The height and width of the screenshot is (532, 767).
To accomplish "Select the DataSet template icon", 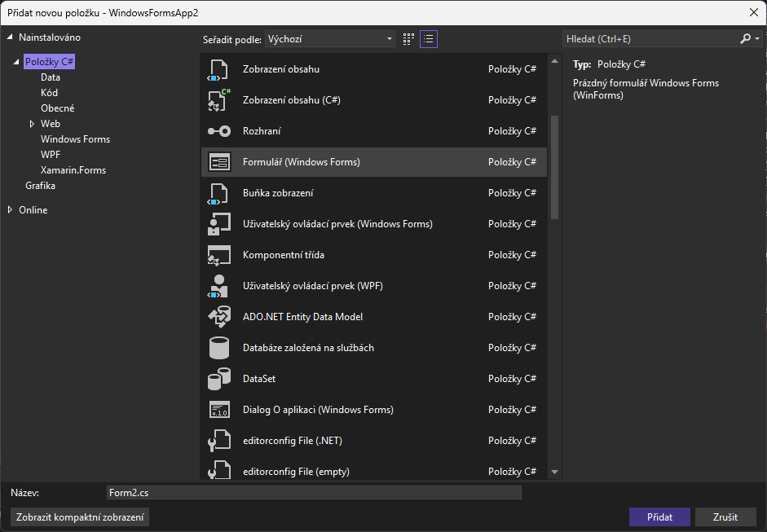I will pyautogui.click(x=219, y=379).
